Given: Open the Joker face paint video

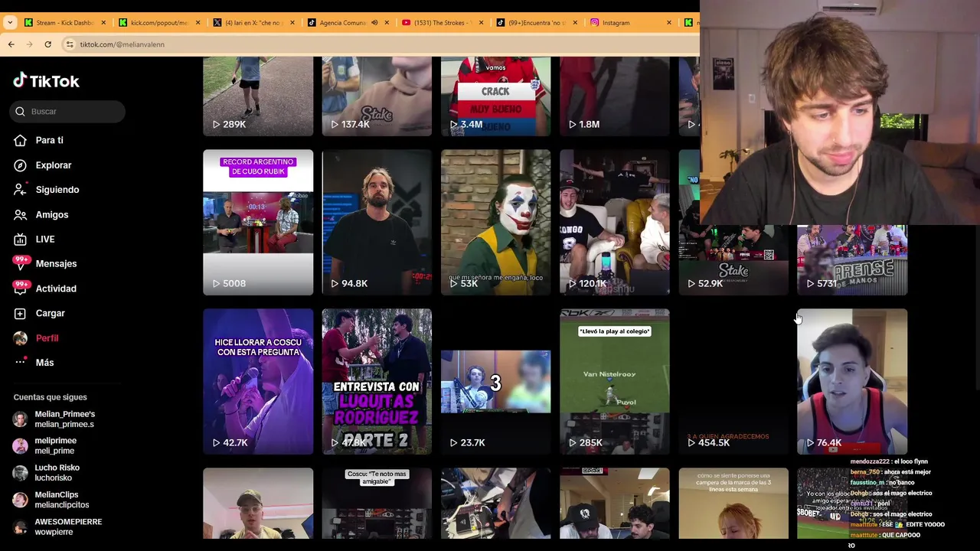Looking at the screenshot, I should tap(495, 222).
